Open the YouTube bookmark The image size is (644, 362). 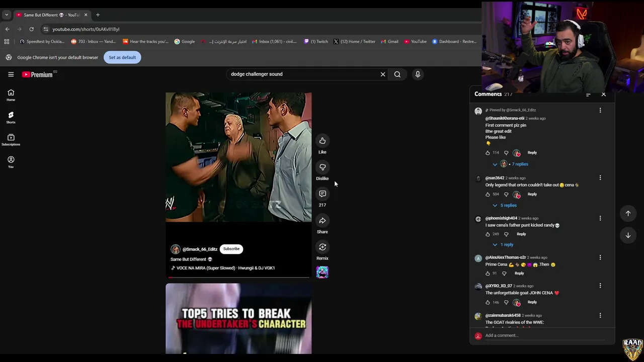tap(415, 42)
